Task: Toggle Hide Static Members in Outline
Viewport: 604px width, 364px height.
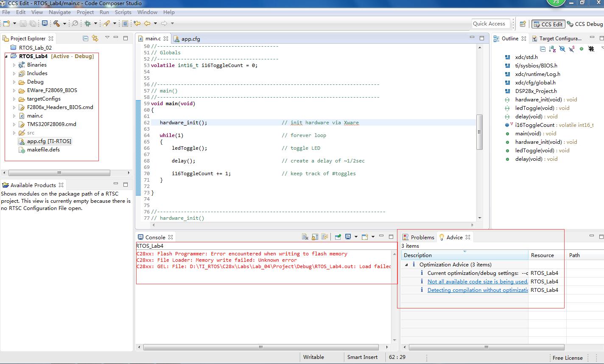Action: click(x=572, y=49)
